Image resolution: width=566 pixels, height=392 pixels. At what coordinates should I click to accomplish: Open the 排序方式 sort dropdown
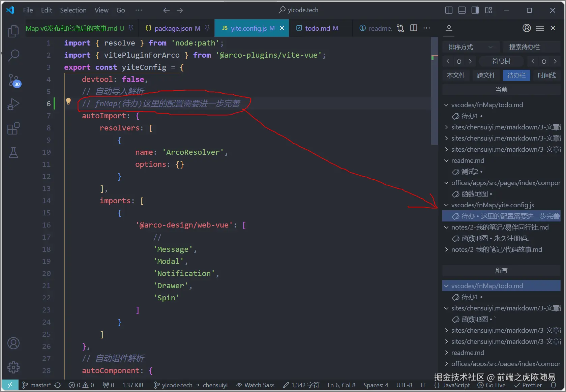click(470, 47)
